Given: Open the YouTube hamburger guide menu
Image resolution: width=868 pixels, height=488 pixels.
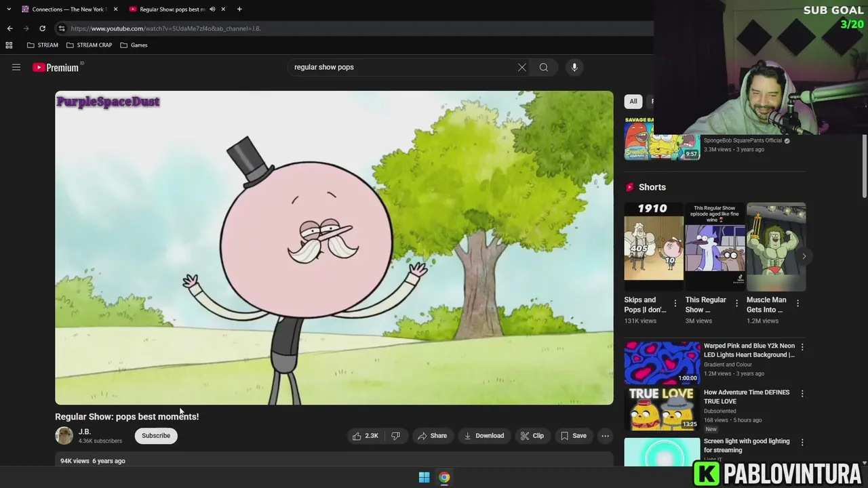Looking at the screenshot, I should point(16,67).
